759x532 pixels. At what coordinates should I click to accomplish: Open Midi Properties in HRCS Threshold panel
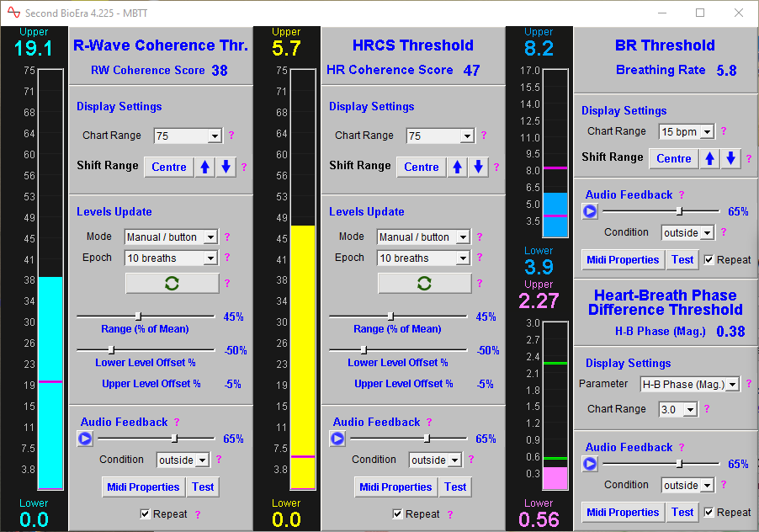(395, 487)
